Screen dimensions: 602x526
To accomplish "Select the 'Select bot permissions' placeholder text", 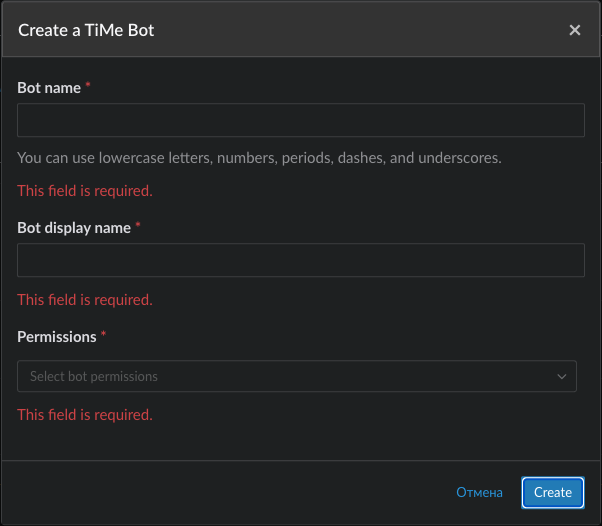I will tap(94, 376).
